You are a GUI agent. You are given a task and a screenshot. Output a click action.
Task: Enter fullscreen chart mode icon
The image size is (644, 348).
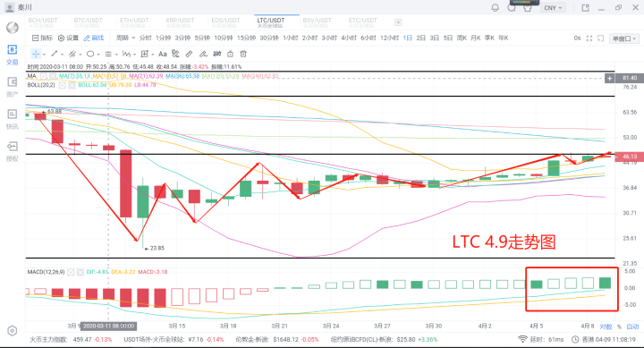[x=589, y=38]
